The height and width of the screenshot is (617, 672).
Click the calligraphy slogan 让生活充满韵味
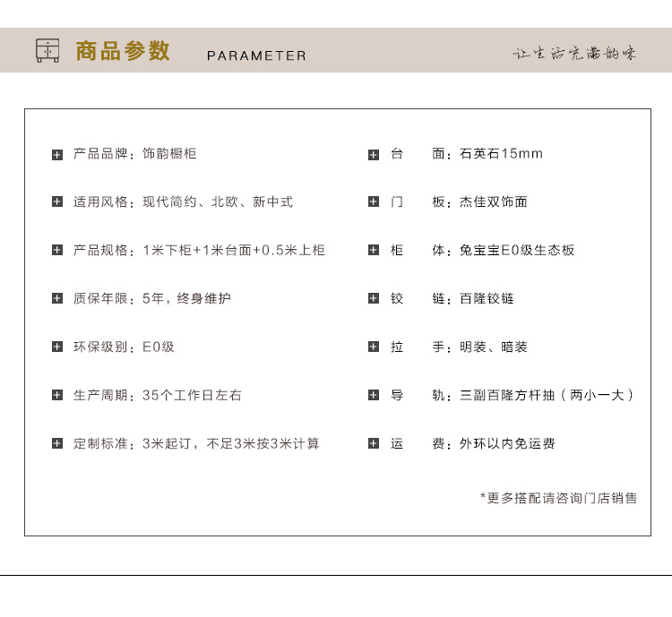coord(574,54)
